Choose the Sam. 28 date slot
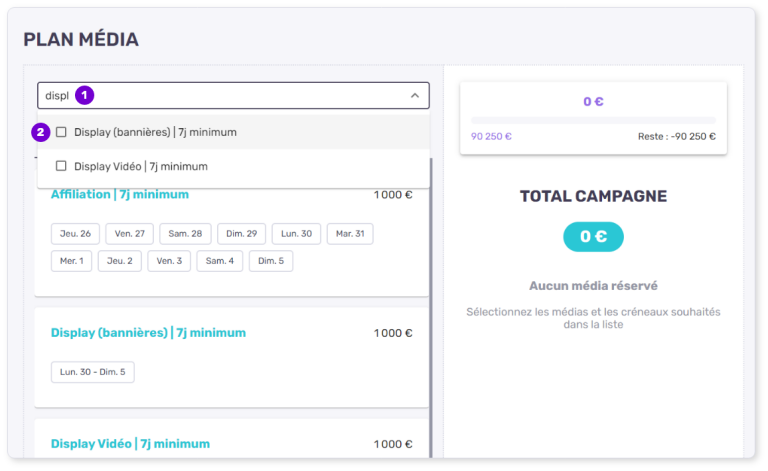768x471 pixels. pyautogui.click(x=185, y=234)
